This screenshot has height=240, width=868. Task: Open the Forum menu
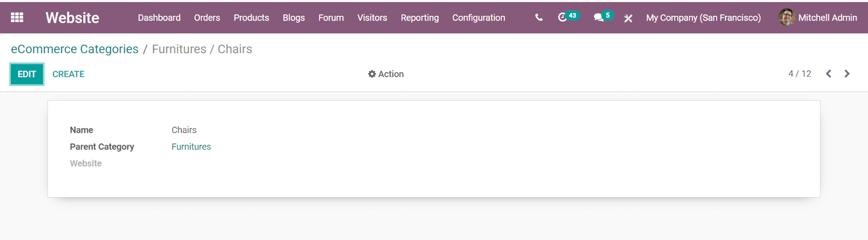331,18
